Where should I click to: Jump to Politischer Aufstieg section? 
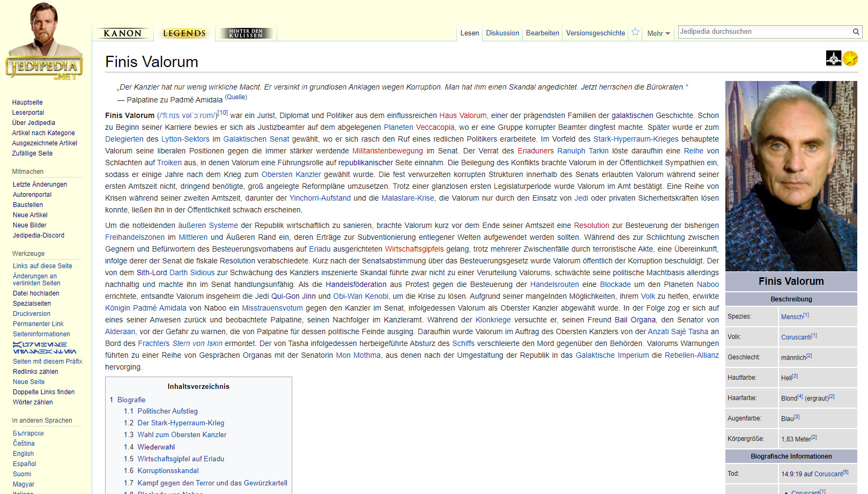pyautogui.click(x=168, y=411)
